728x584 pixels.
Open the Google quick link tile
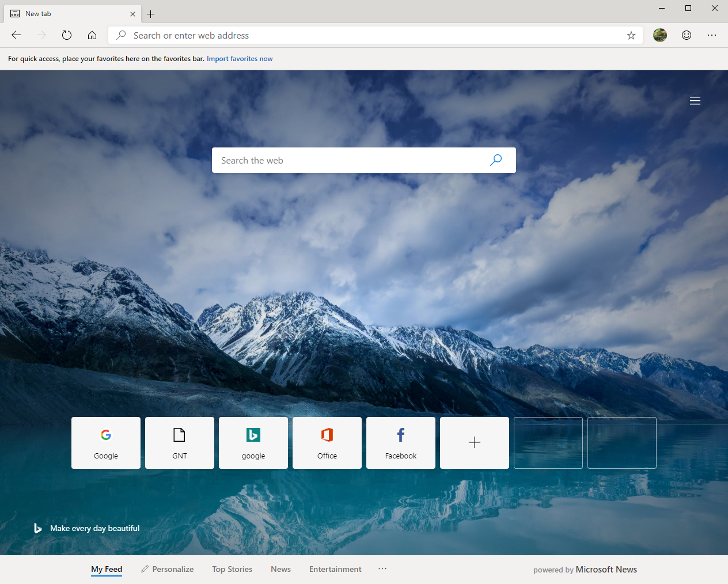click(x=105, y=442)
